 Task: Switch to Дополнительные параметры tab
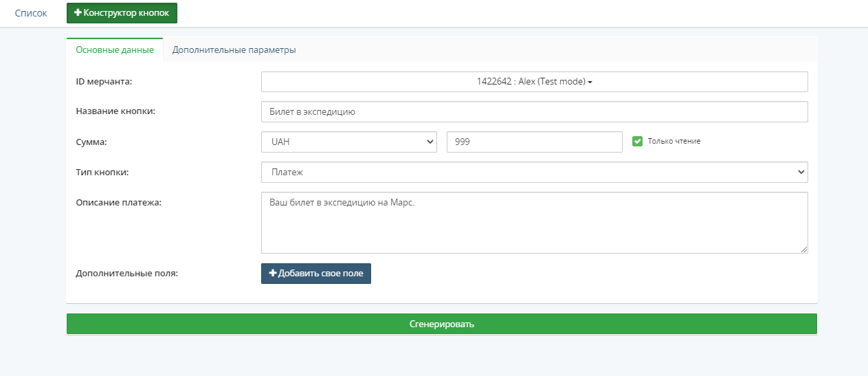[x=234, y=50]
